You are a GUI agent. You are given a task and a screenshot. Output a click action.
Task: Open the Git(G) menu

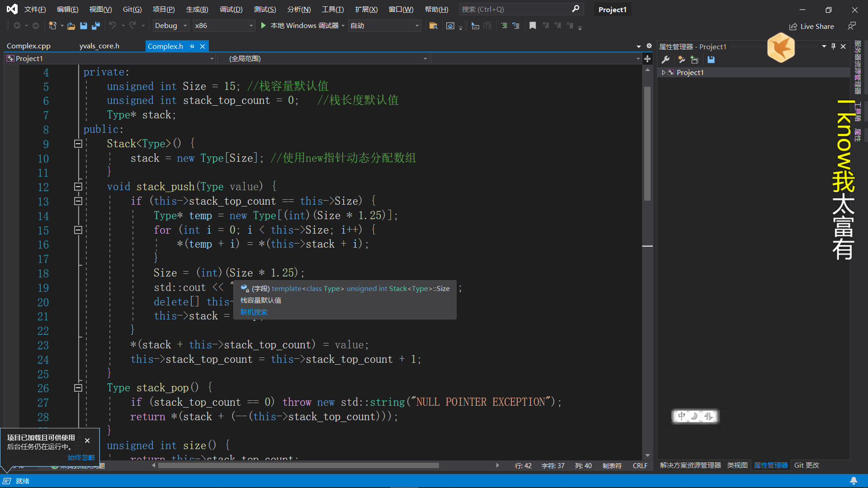tap(132, 9)
